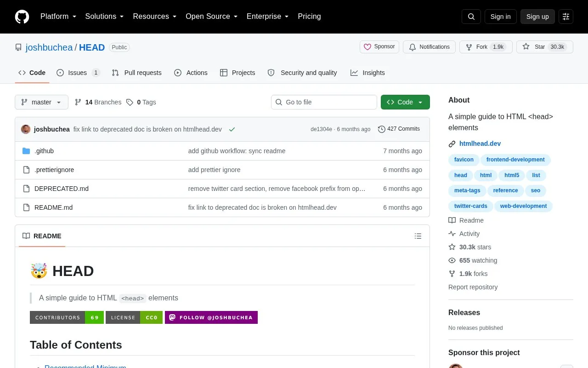Click the exploding head emoji in README

(x=39, y=271)
